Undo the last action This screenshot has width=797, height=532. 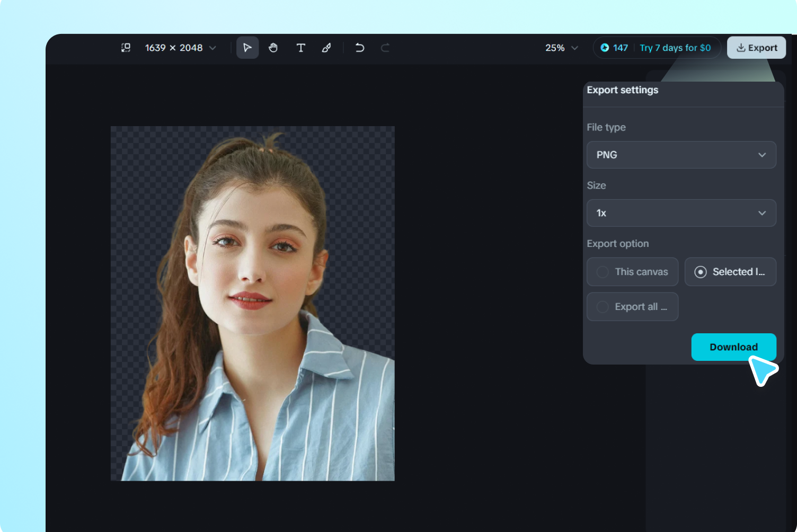point(360,48)
